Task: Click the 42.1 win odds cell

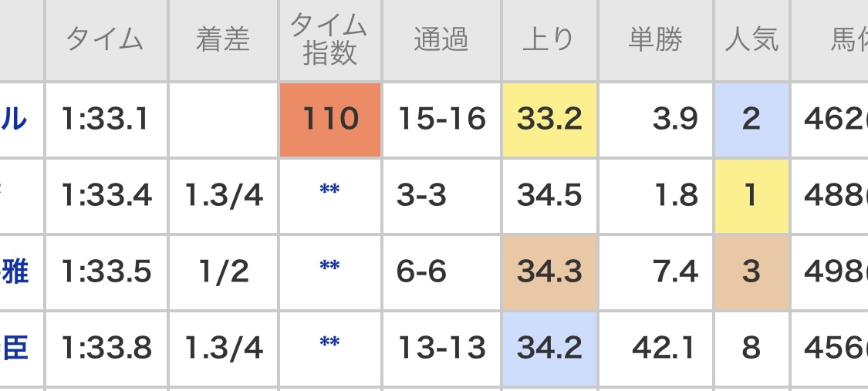Action: click(655, 349)
